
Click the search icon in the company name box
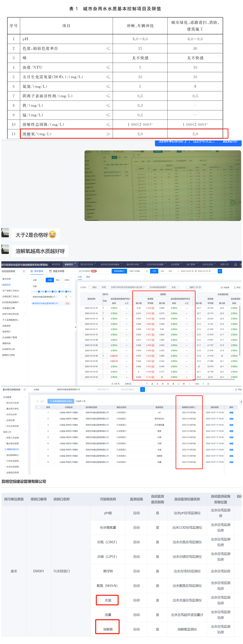(x=57, y=297)
